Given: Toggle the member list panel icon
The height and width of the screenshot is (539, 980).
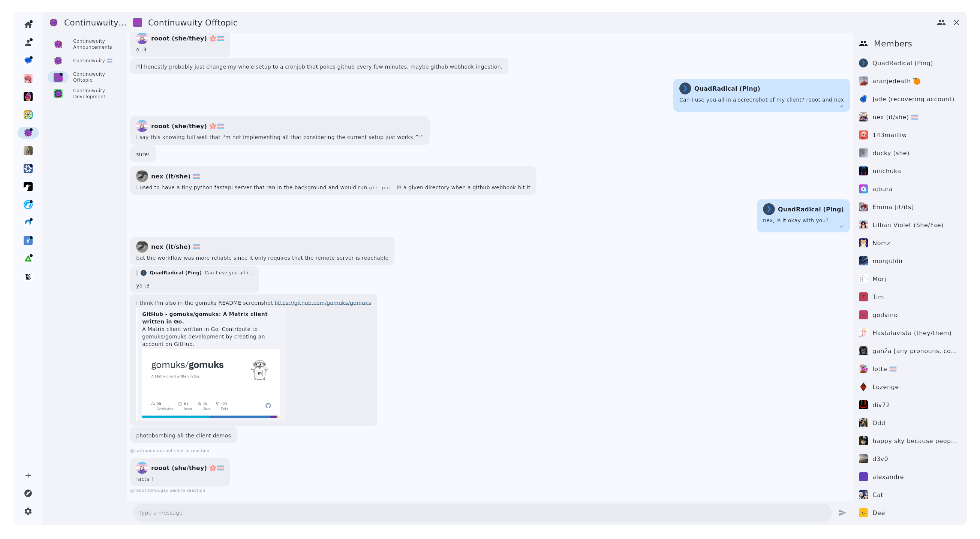Looking at the screenshot, I should point(941,22).
